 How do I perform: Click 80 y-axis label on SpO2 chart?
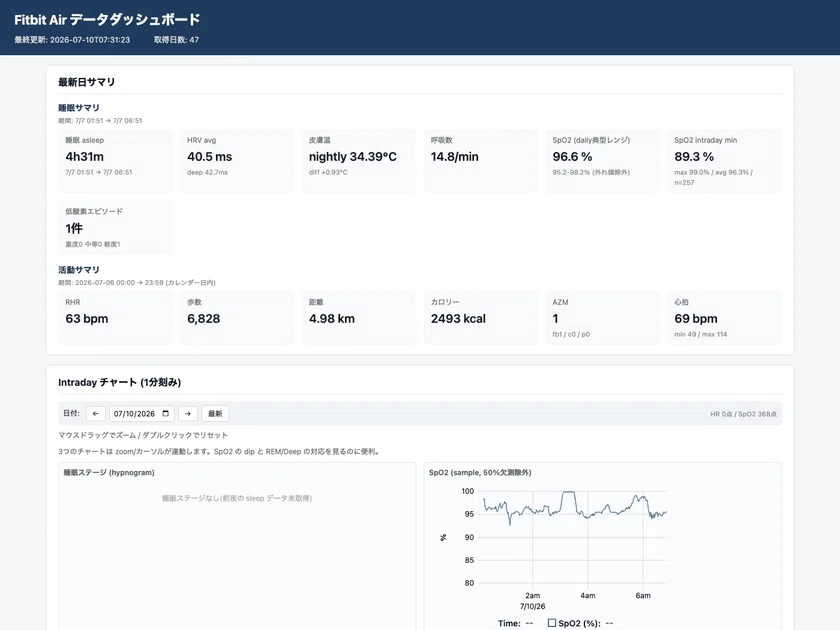469,583
